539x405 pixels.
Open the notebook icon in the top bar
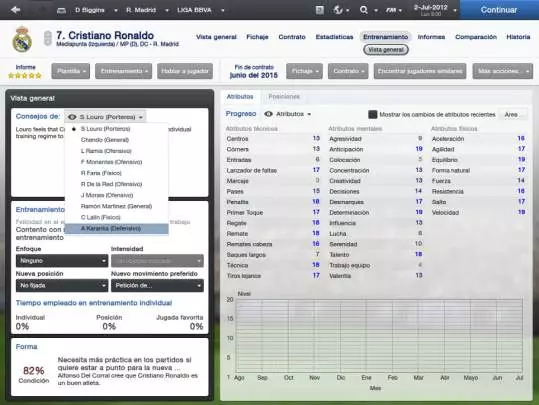pos(320,10)
